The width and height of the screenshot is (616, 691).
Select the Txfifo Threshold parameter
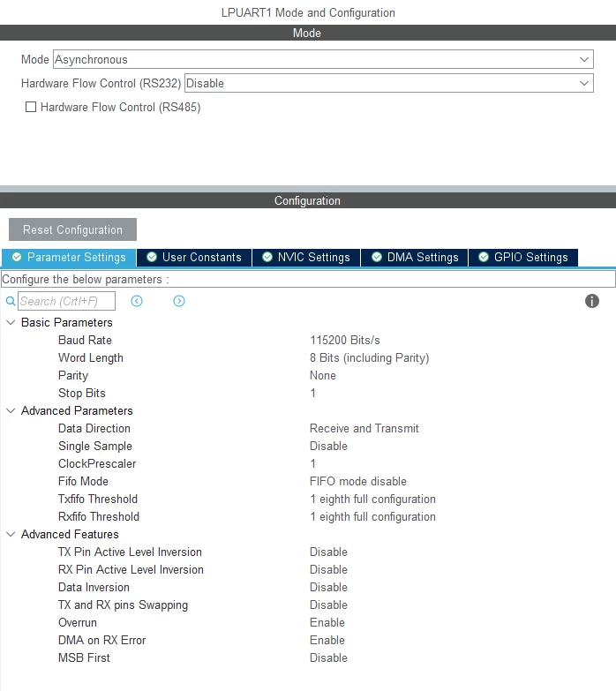coord(98,499)
